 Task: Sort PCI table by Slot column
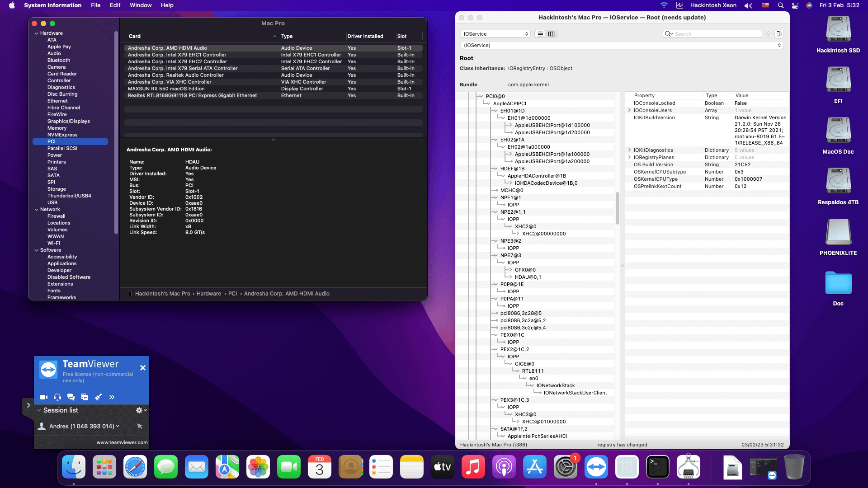coord(409,36)
